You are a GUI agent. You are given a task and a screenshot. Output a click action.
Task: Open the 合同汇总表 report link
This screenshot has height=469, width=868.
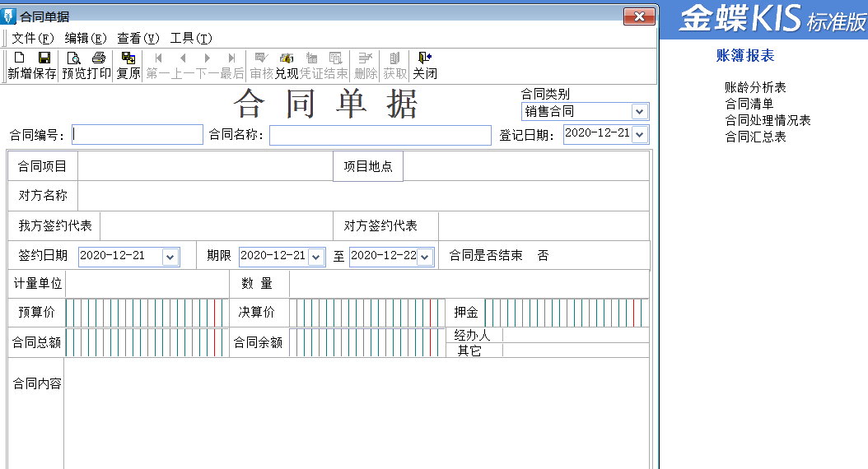(x=755, y=137)
